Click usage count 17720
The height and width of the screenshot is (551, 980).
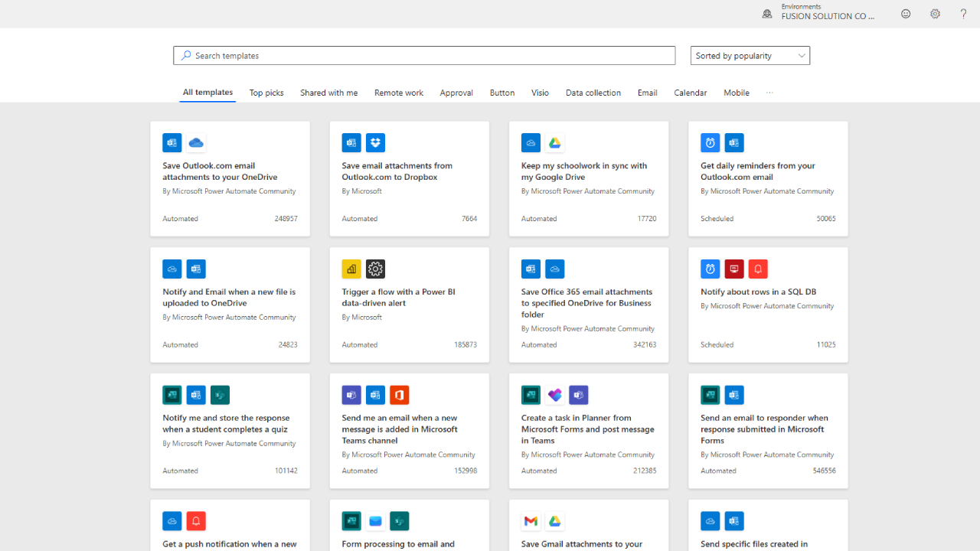(646, 218)
